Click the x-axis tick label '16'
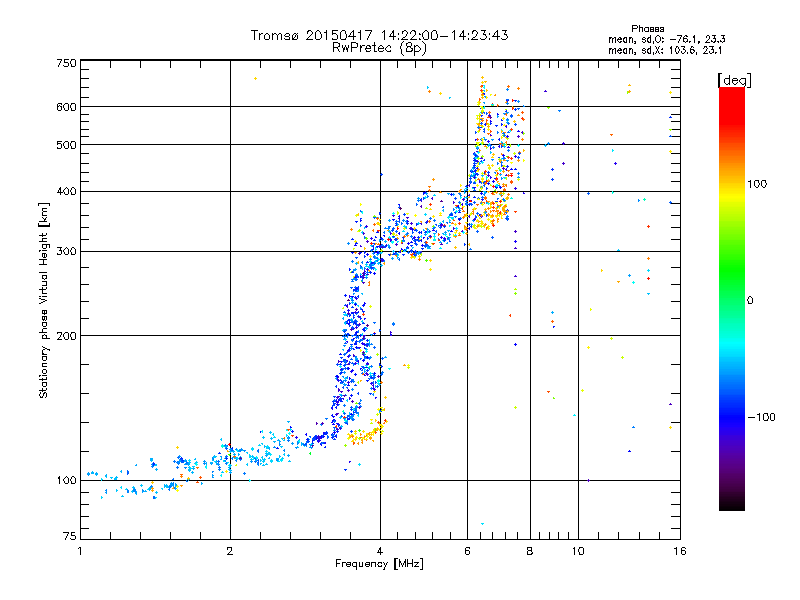800x600 pixels. tap(680, 551)
